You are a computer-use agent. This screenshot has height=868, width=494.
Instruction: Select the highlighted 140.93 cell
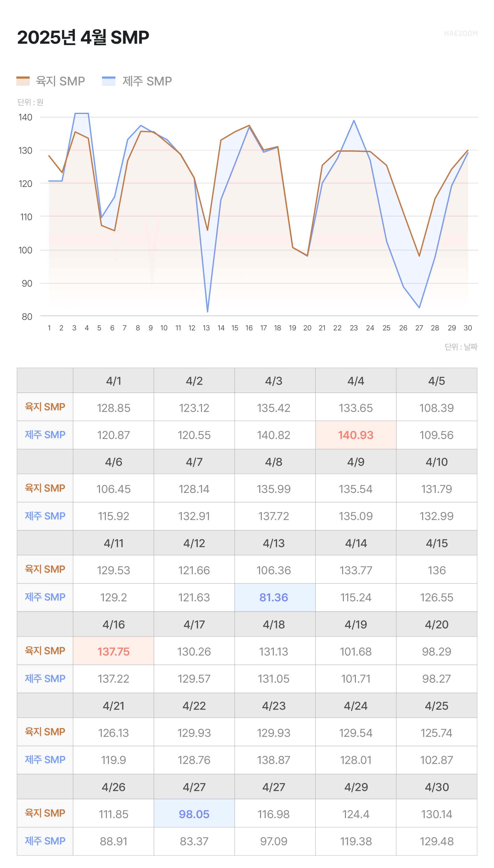pos(356,435)
